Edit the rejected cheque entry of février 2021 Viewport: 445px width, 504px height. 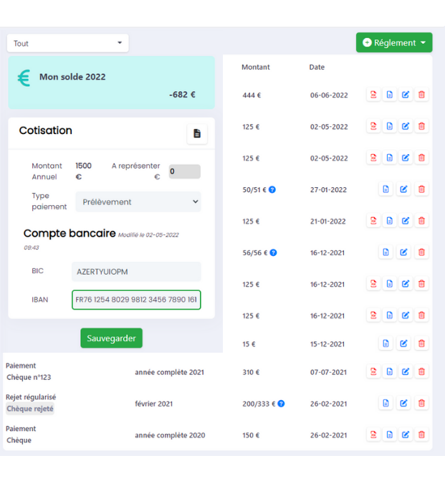[x=403, y=403]
